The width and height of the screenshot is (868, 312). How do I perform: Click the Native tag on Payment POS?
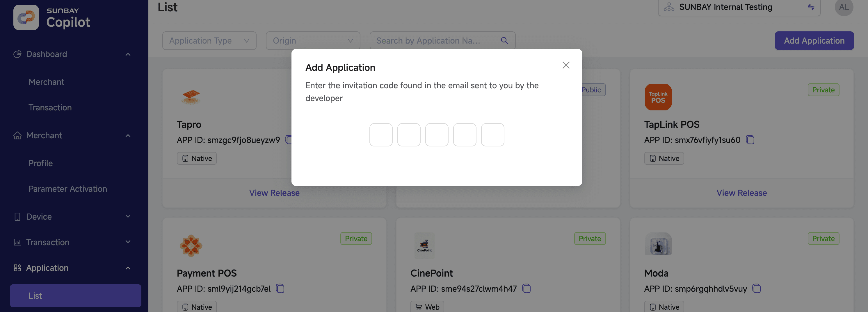[197, 307]
